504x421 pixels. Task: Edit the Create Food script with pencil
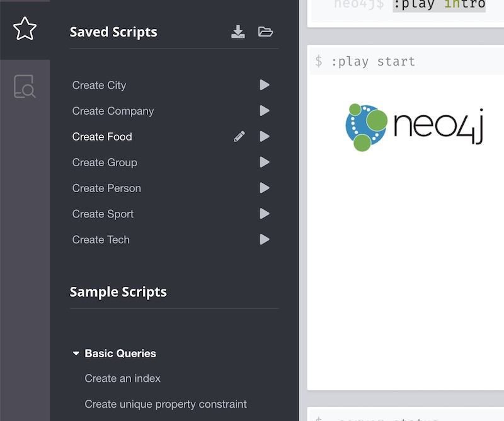239,136
